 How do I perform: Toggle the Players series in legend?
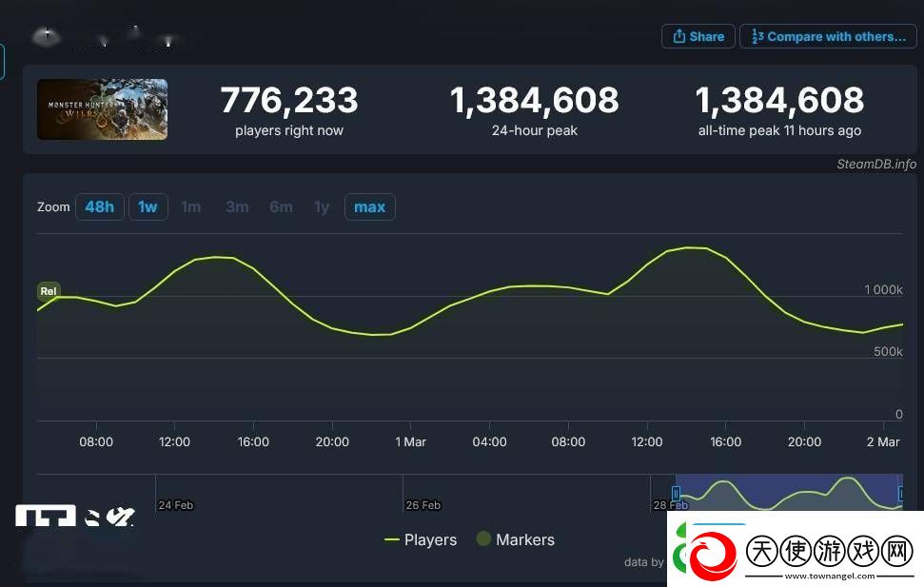pyautogui.click(x=421, y=539)
